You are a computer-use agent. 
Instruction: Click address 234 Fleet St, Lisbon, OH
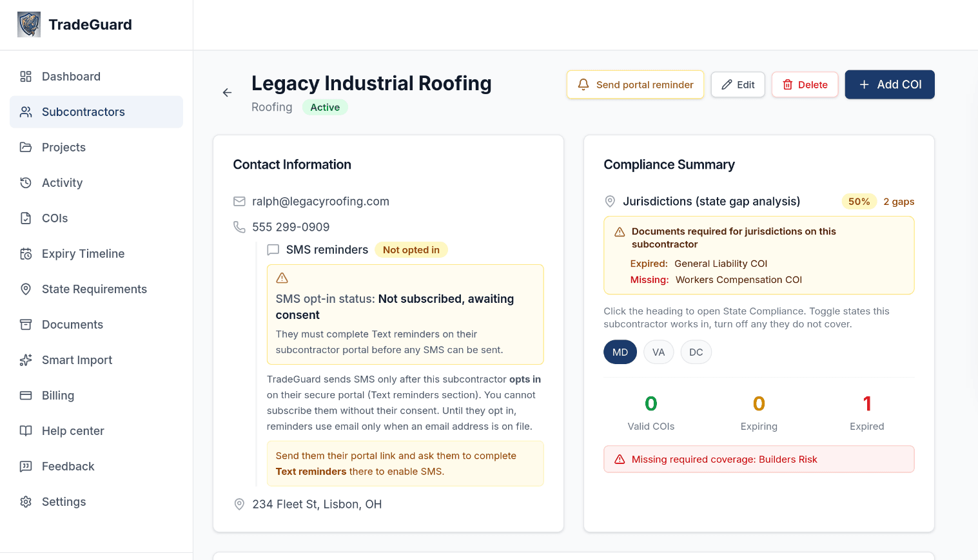point(317,505)
